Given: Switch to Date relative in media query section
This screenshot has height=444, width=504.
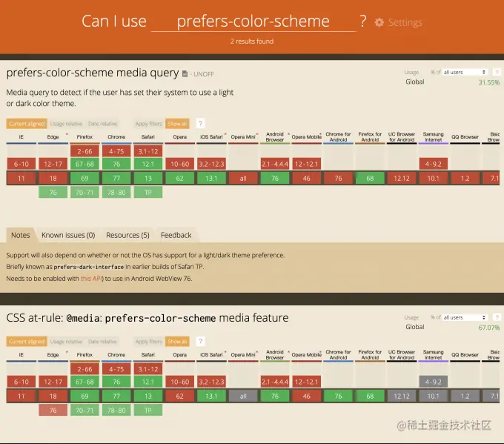Looking at the screenshot, I should [x=102, y=124].
